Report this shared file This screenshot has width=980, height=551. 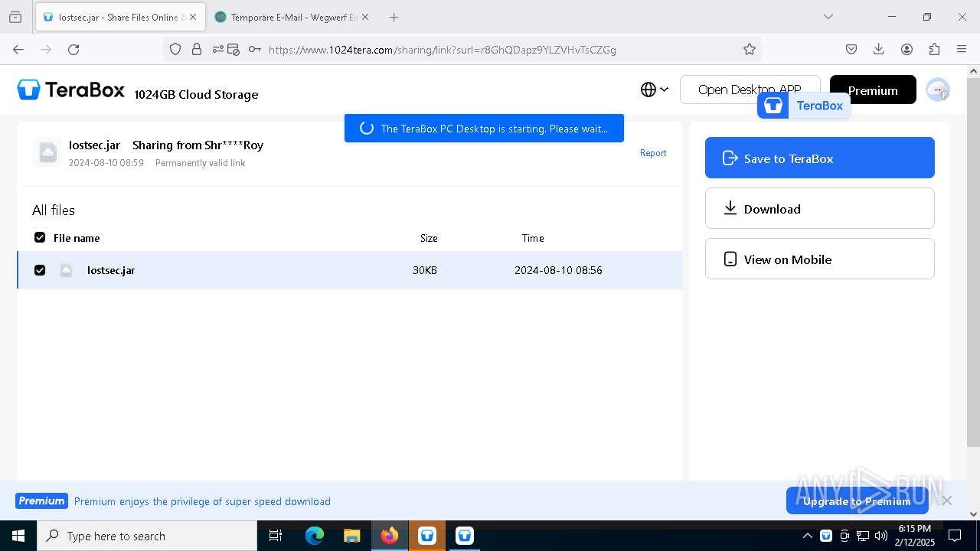pos(653,153)
